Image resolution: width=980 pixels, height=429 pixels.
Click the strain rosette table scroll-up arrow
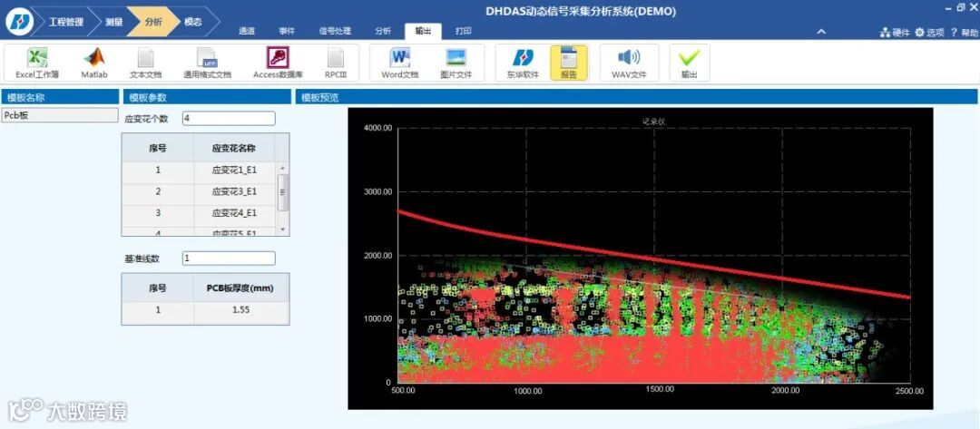(282, 168)
